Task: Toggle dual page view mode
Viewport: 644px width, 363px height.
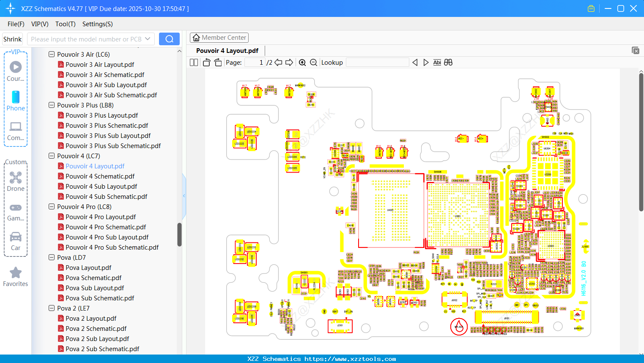Action: (x=193, y=62)
